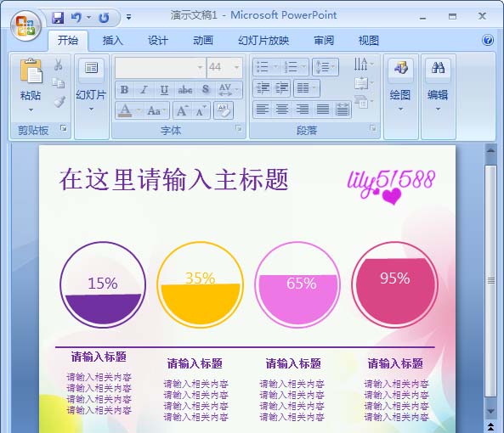
Task: Expand the 幻灯片 dropdown arrow
Action: 91,110
